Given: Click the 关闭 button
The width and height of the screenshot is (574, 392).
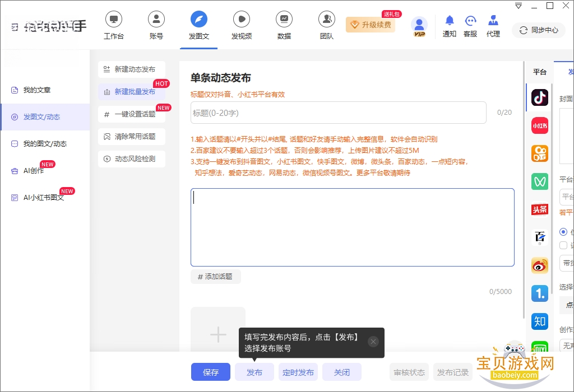Looking at the screenshot, I should pos(342,372).
